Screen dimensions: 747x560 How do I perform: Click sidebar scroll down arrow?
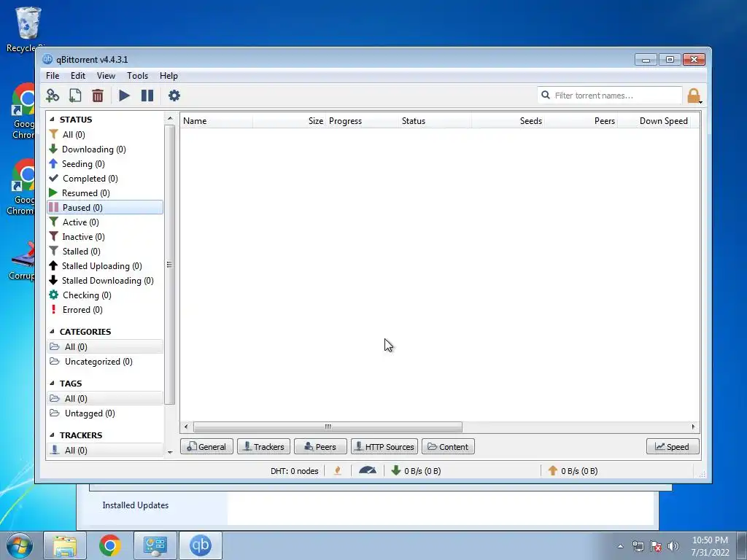point(170,452)
